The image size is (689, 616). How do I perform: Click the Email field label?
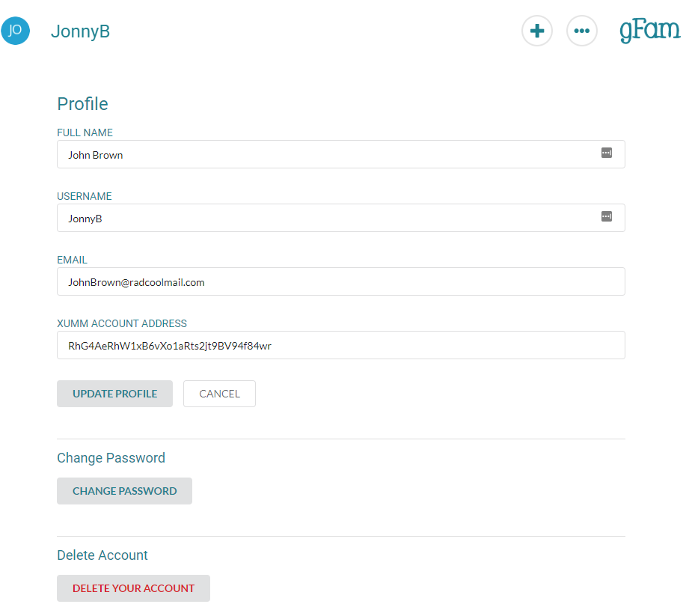72,260
